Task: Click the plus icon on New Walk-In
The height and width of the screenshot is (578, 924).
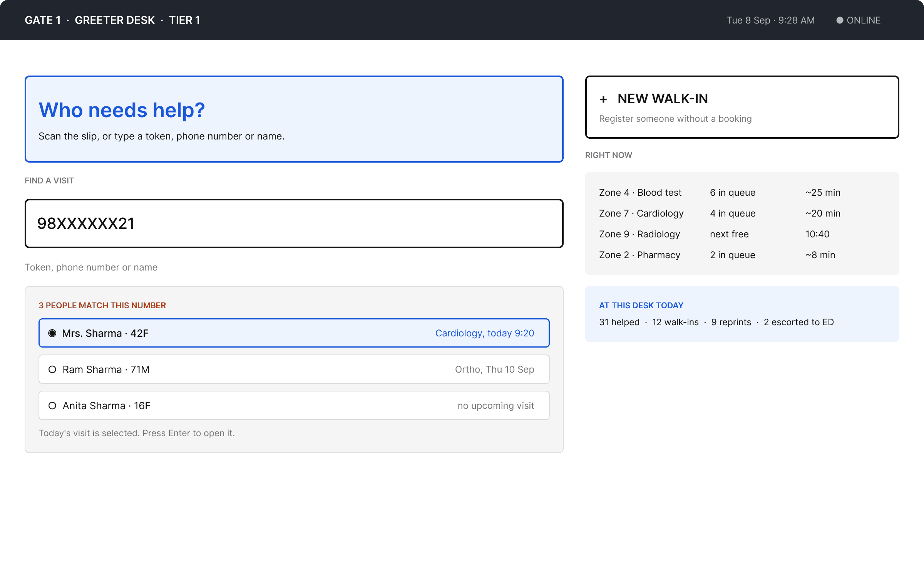Action: click(603, 99)
